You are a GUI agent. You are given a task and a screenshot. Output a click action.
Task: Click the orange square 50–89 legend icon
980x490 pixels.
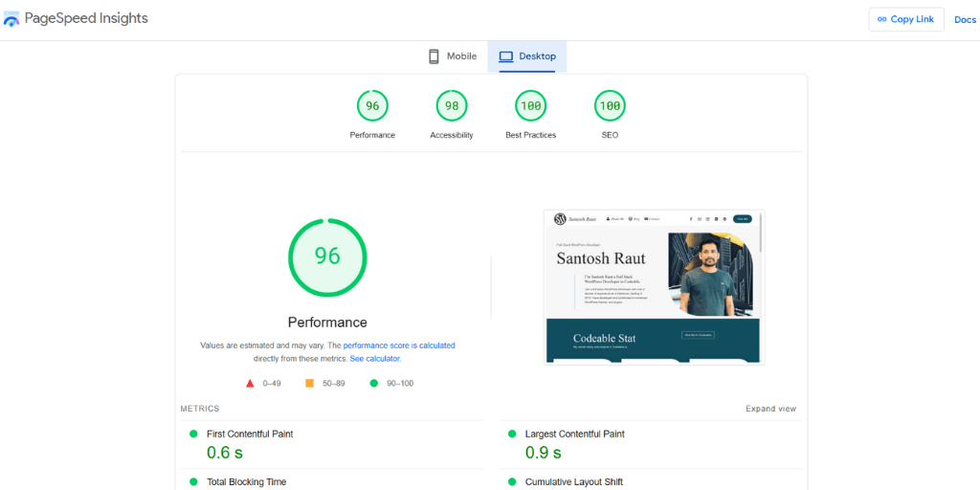coord(309,383)
